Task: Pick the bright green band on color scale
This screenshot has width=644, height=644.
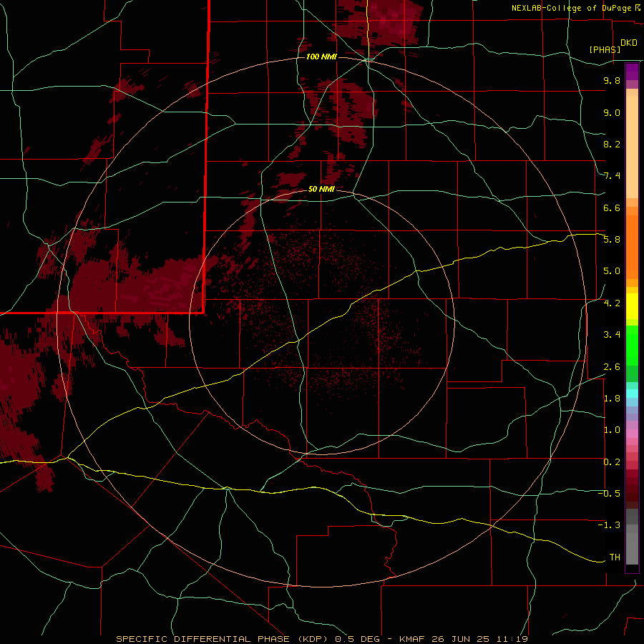Action: click(632, 346)
